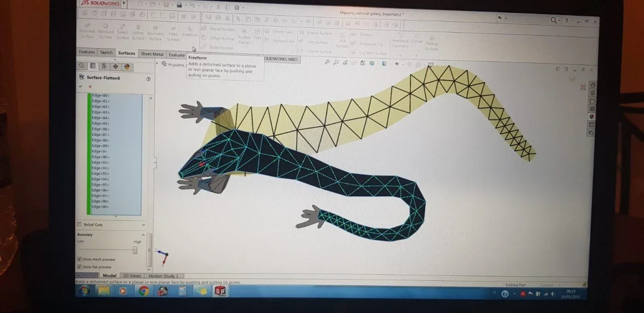Expand the Higuana feature tree node
This screenshot has width=644, height=313.
point(158,63)
